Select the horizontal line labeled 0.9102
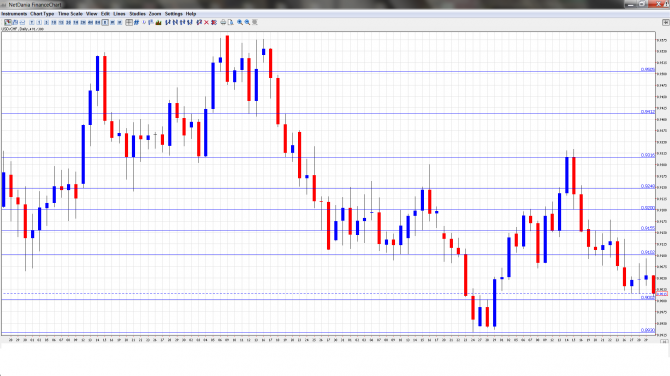The image size is (670, 376). [328, 255]
